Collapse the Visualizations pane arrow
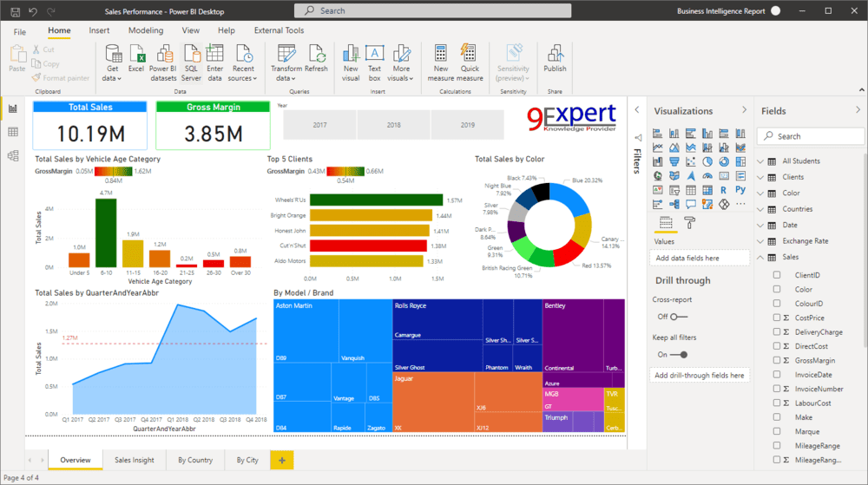 pyautogui.click(x=744, y=110)
